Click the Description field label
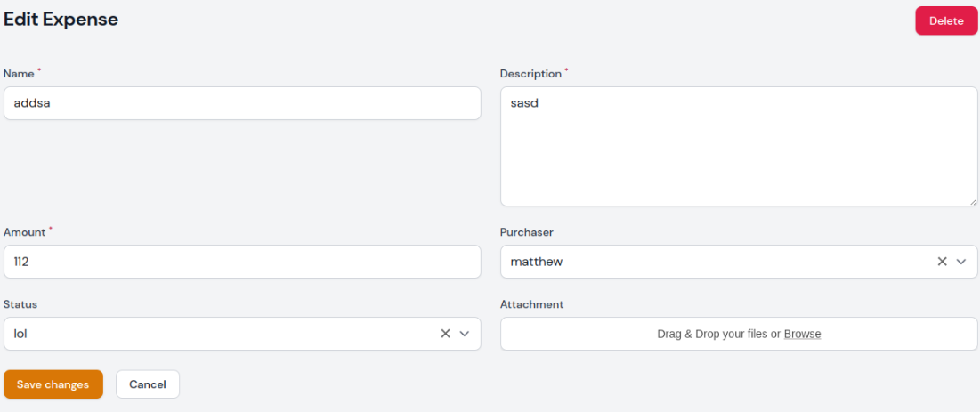This screenshot has width=980, height=412. [x=530, y=74]
